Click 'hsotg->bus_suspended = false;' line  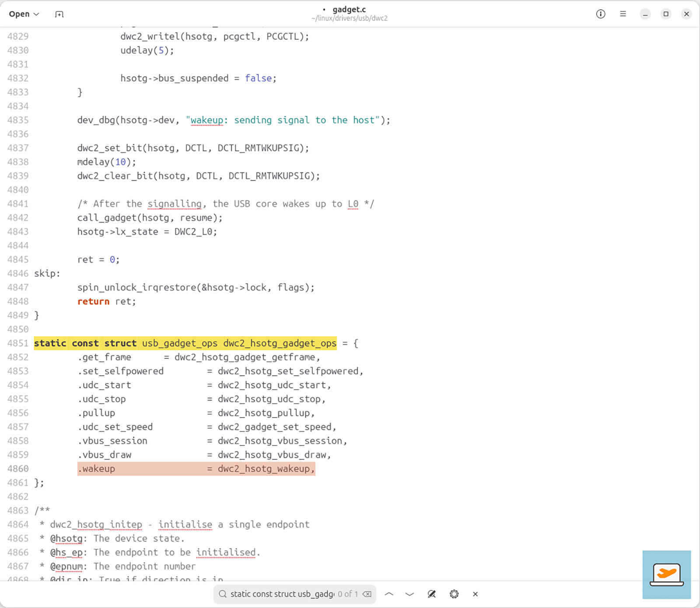click(199, 78)
